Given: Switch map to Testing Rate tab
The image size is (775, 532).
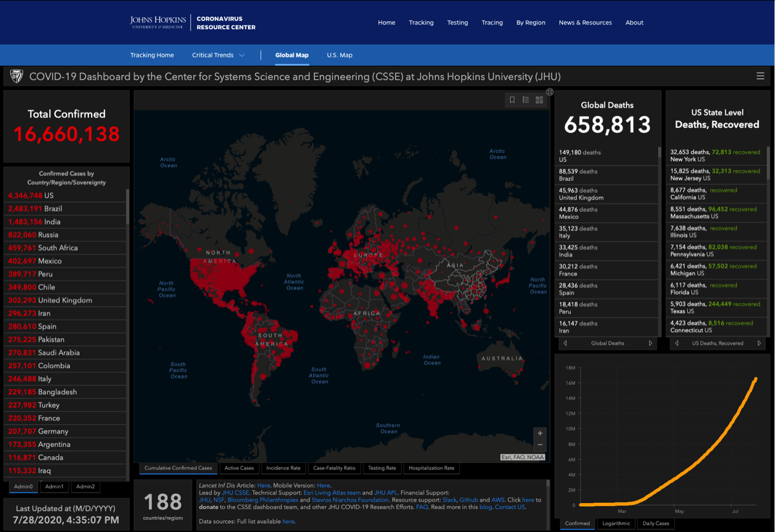Looking at the screenshot, I should tap(382, 468).
